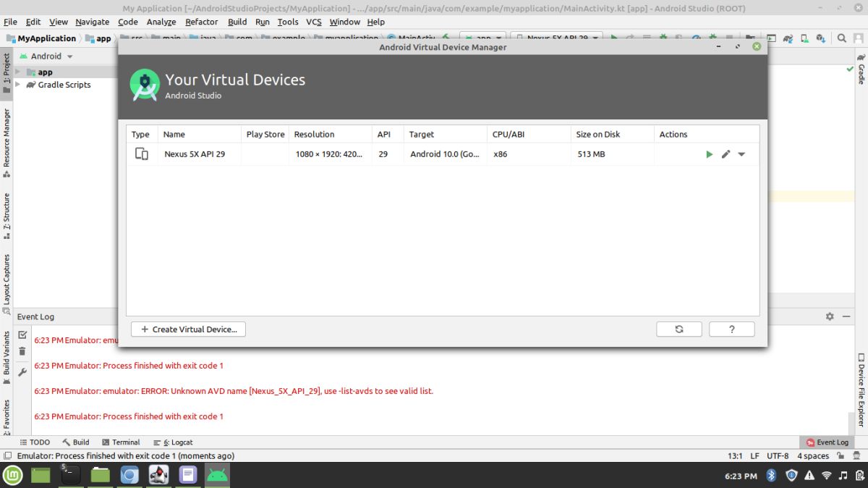Open Search Everywhere magnifier icon
This screenshot has height=488, width=868.
[x=843, y=38]
